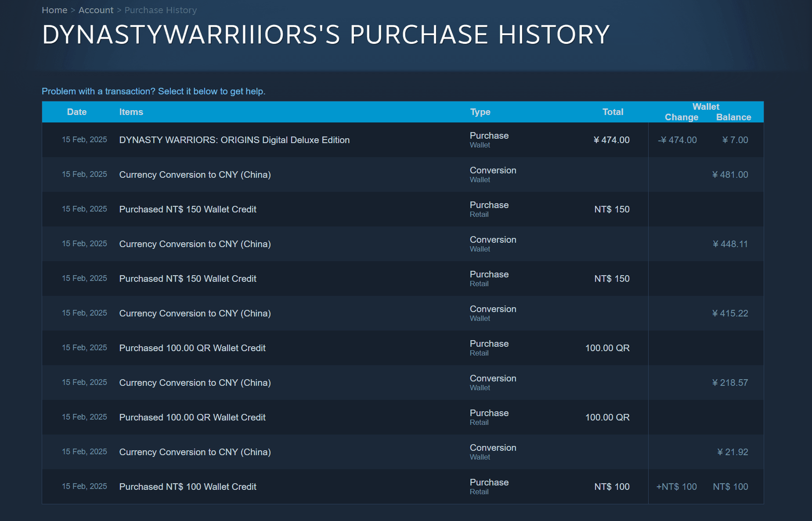Screen dimensions: 812x521
Task: Click the -¥ 474.00 wallet change
Action: pos(677,140)
